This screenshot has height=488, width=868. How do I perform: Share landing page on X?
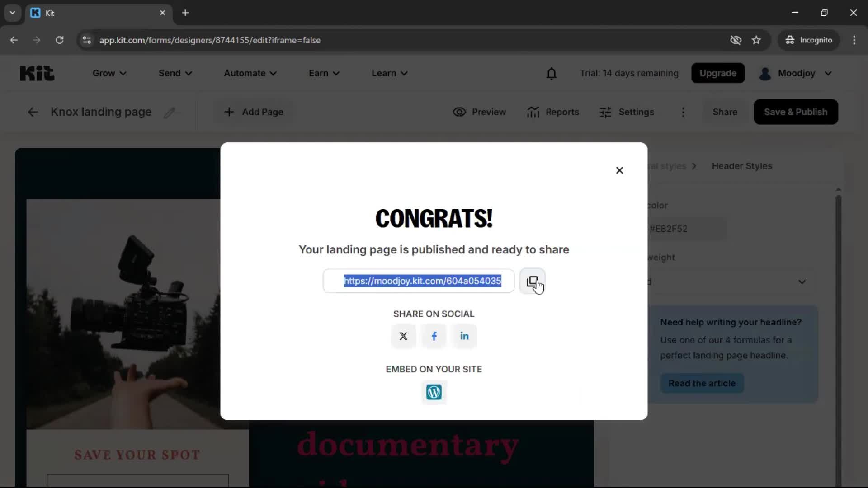click(x=403, y=336)
